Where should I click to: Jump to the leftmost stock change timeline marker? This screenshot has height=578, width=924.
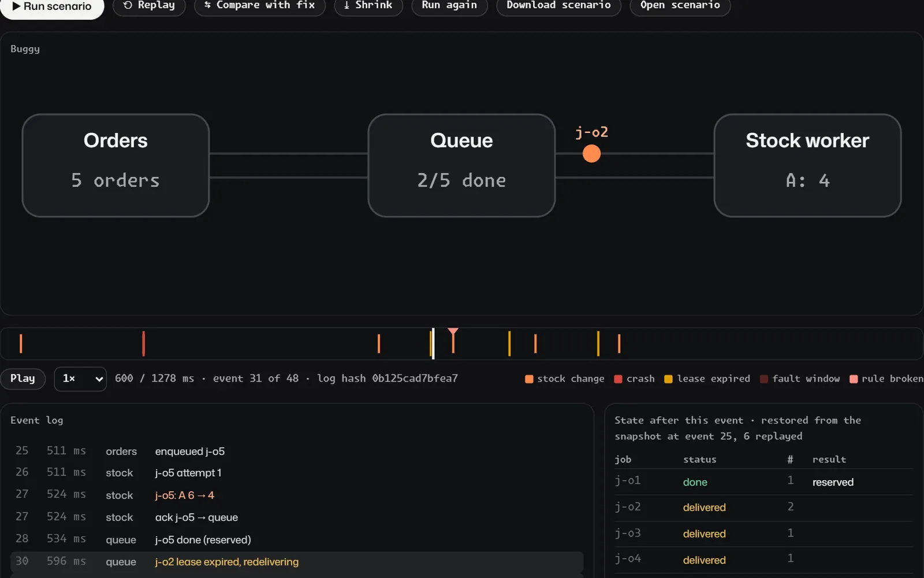tap(21, 343)
